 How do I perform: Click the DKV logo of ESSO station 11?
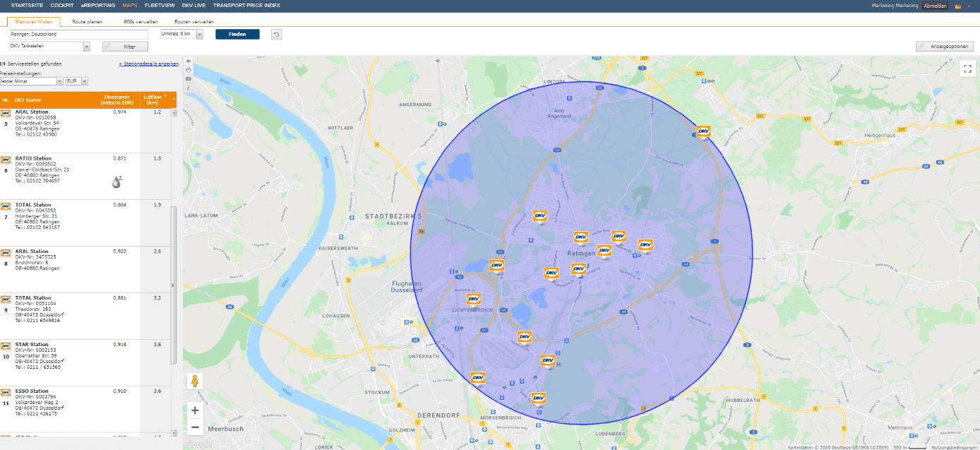point(5,393)
